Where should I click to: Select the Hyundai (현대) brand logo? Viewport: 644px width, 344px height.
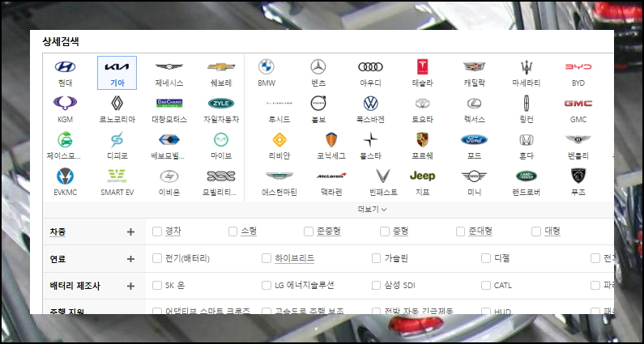(x=65, y=67)
